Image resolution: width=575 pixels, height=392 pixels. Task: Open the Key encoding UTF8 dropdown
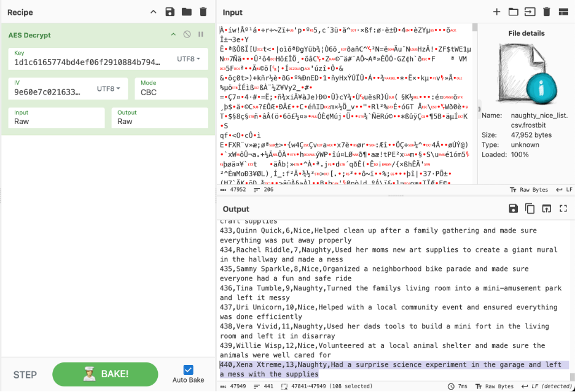click(189, 59)
